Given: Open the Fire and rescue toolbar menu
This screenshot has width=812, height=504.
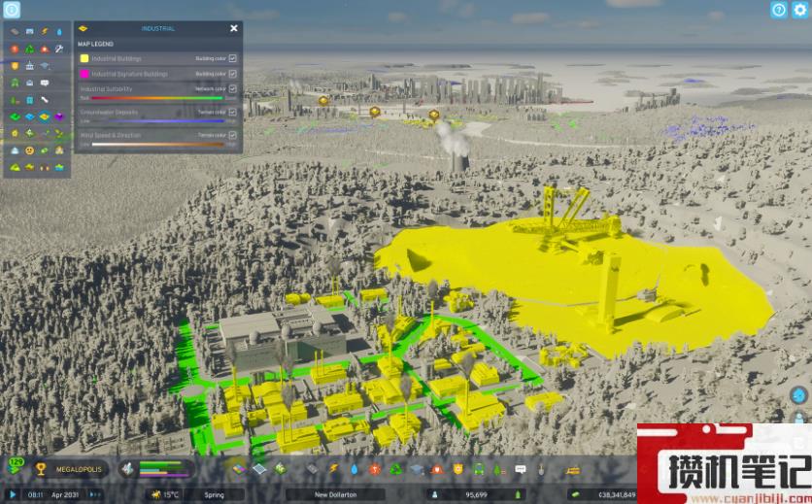Looking at the screenshot, I should [x=438, y=469].
